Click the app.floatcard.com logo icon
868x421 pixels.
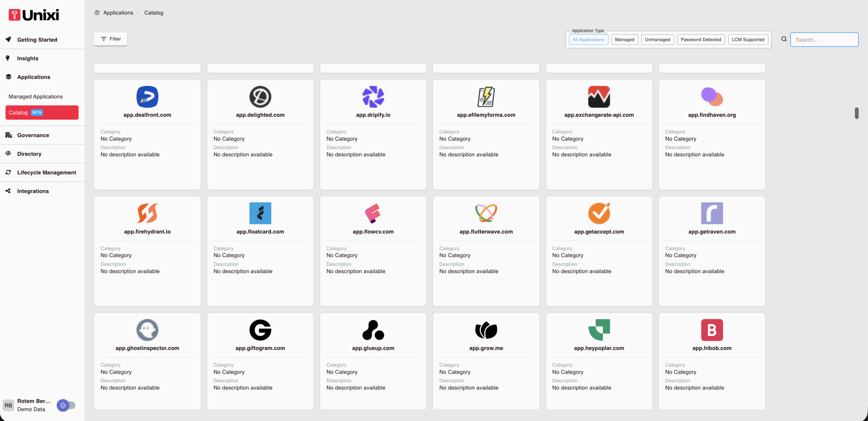(260, 213)
